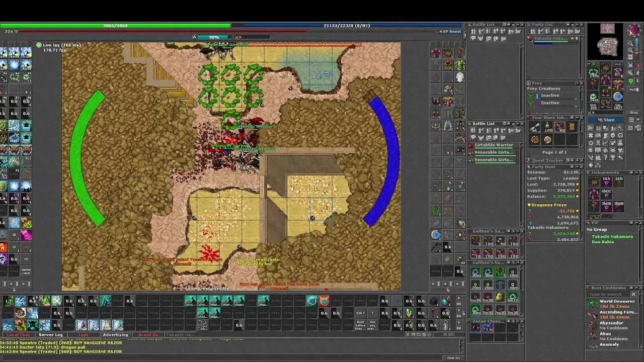Click the 6h02 imbuement icon
This screenshot has height=362, width=644.
606,194
